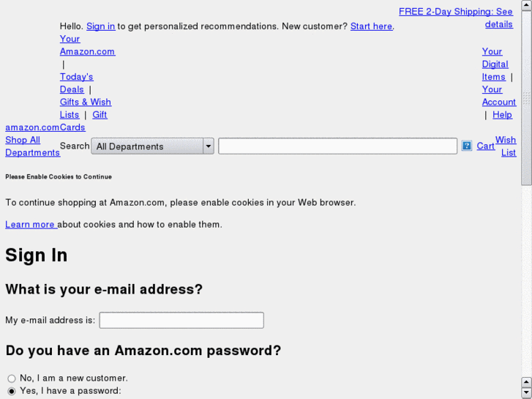Open the Shop All Departments menu
The image size is (532, 399).
[32, 146]
